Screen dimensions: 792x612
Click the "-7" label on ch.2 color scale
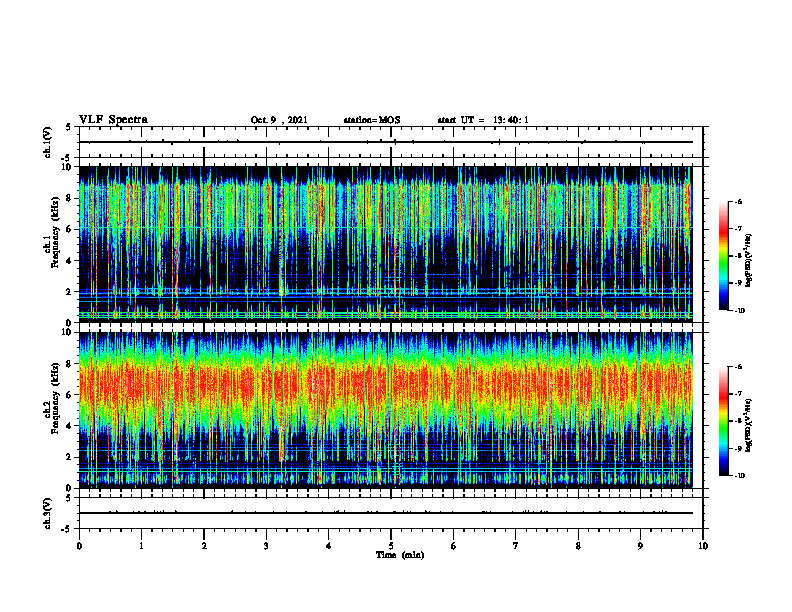738,394
